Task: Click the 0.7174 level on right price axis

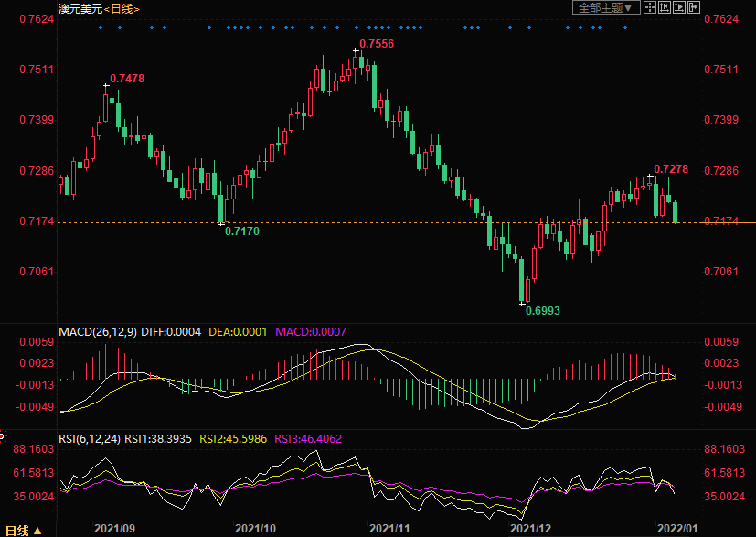Action: [722, 222]
